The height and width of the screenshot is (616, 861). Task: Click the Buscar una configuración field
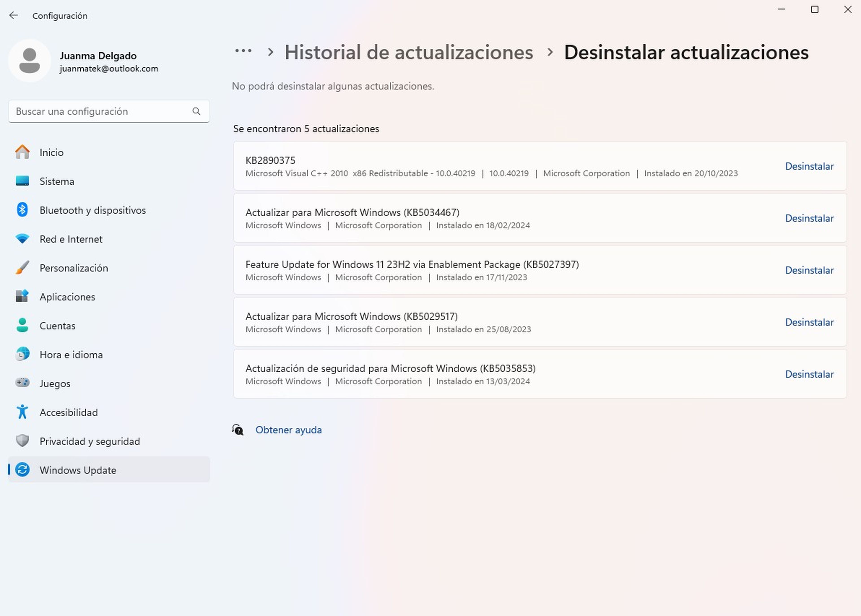[109, 111]
